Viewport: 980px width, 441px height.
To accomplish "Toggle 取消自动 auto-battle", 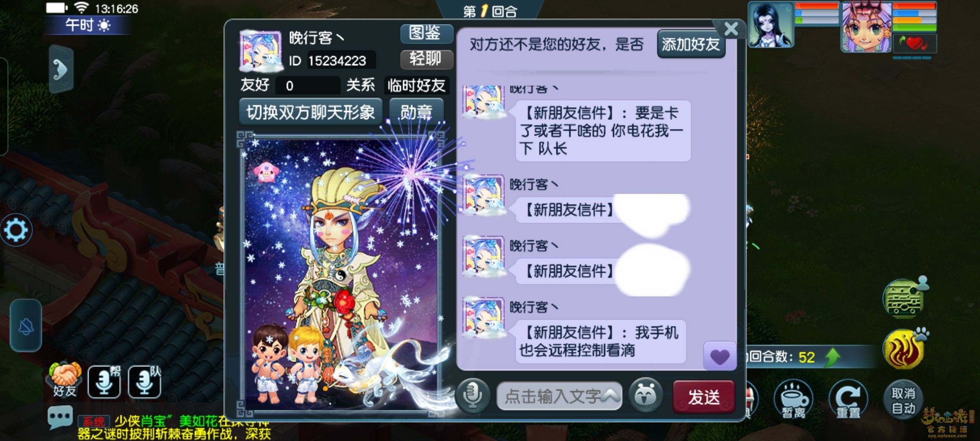I will click(x=904, y=401).
